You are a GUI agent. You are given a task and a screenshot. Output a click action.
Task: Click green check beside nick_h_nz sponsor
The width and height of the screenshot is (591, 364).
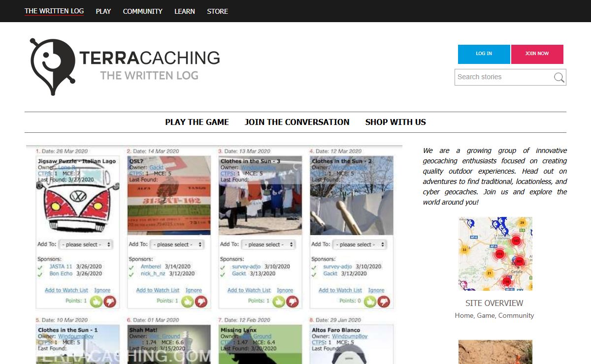(x=131, y=274)
